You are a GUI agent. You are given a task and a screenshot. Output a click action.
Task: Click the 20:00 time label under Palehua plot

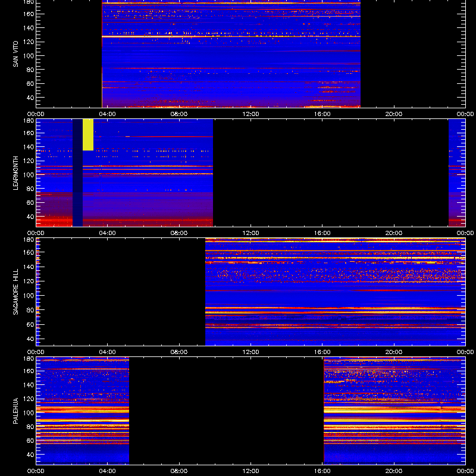(x=394, y=471)
